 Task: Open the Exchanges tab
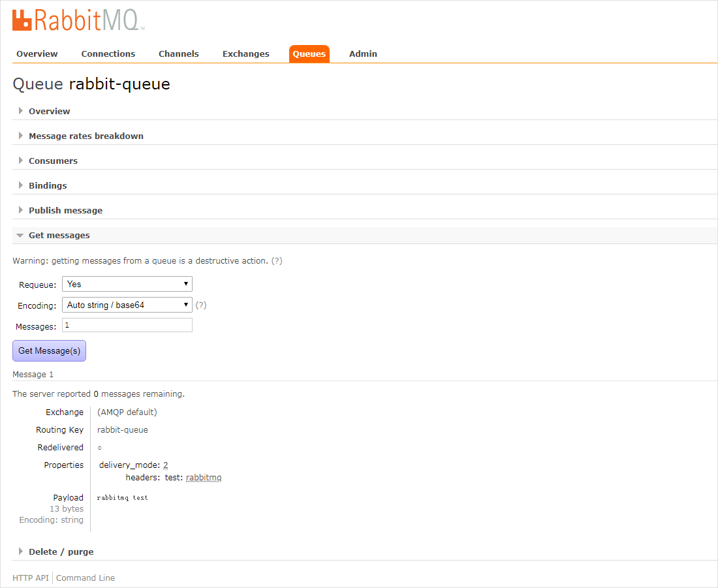[x=246, y=54]
